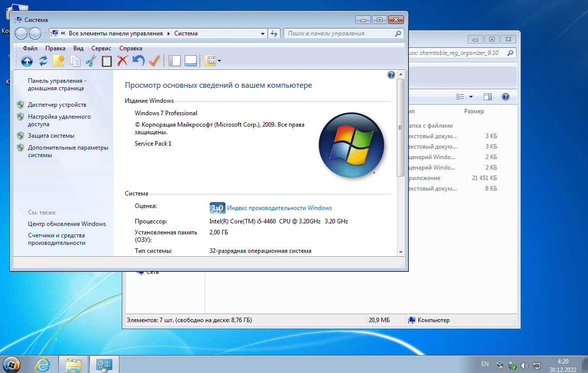This screenshot has width=588, height=373.
Task: Open the 'Сервис' menu
Action: [101, 48]
